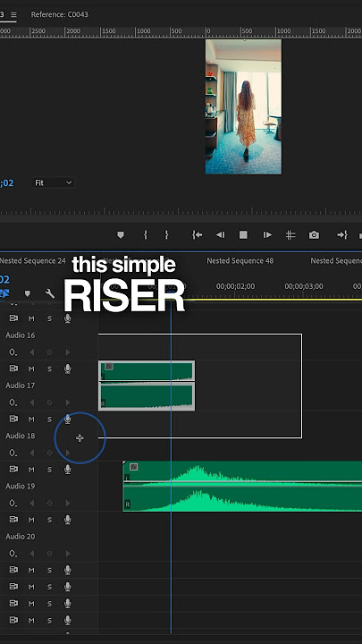This screenshot has height=644, width=362.
Task: Add keyframe on Audio 16 track
Action: pos(50,352)
